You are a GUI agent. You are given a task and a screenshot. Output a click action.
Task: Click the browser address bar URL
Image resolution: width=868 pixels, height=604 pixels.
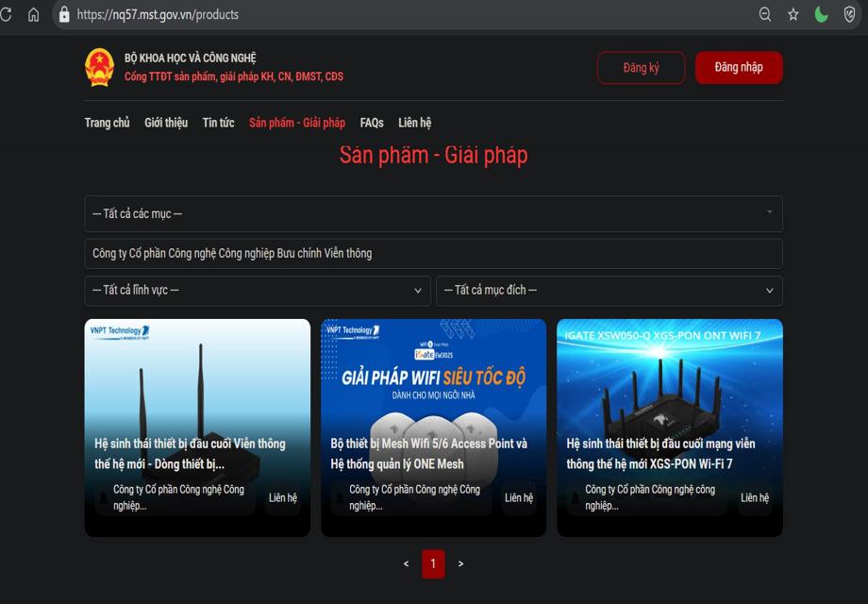158,14
